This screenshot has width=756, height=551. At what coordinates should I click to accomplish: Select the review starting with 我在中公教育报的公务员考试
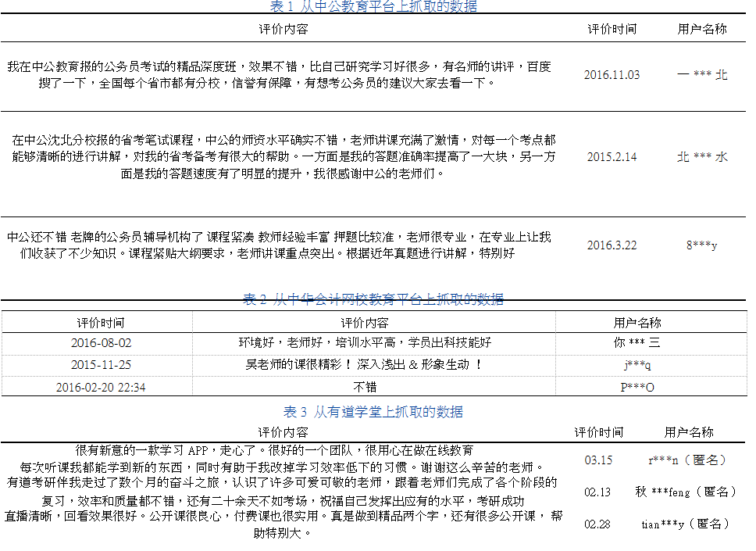[279, 75]
